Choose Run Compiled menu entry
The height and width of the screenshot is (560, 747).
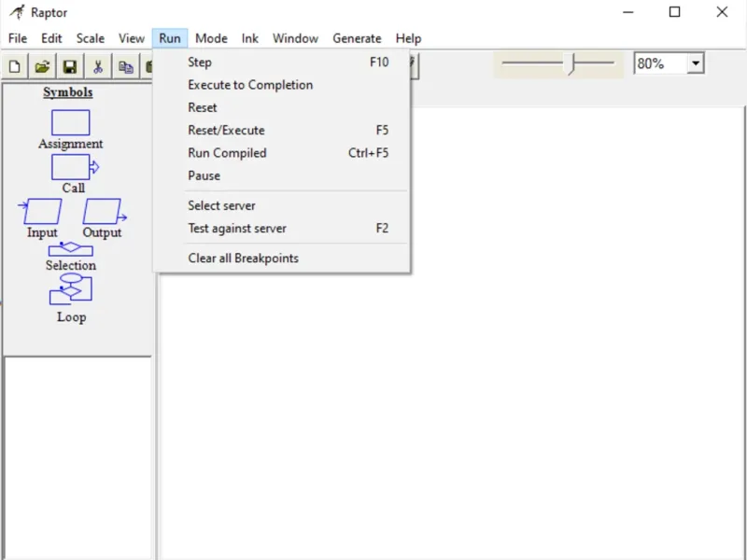[282, 153]
